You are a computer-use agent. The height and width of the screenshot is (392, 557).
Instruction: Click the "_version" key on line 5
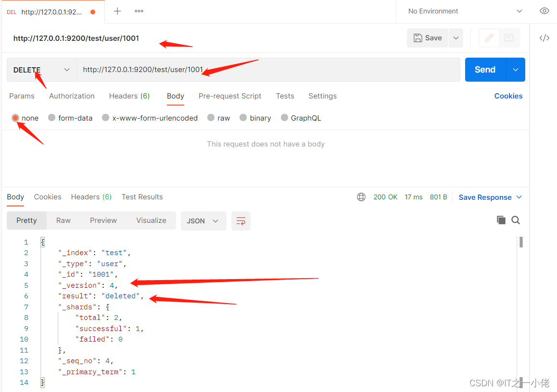point(79,285)
